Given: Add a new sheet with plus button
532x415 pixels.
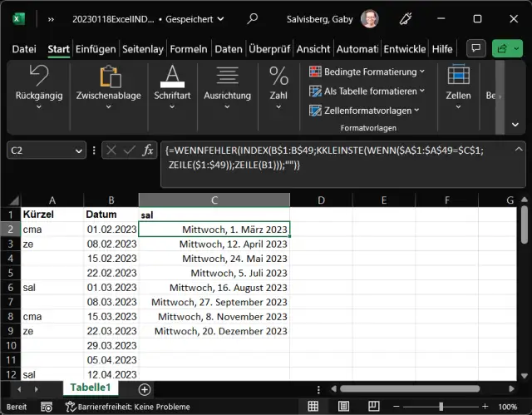Looking at the screenshot, I should tap(145, 388).
